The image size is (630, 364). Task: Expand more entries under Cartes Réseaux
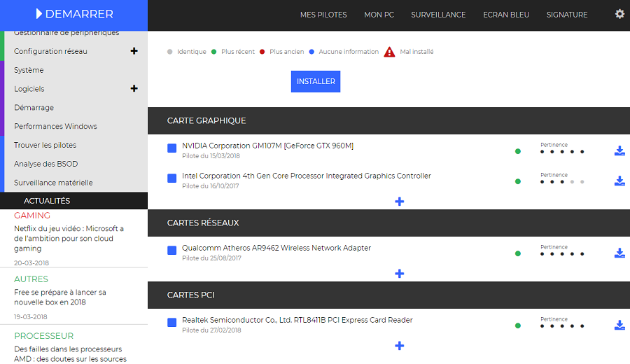coord(400,274)
